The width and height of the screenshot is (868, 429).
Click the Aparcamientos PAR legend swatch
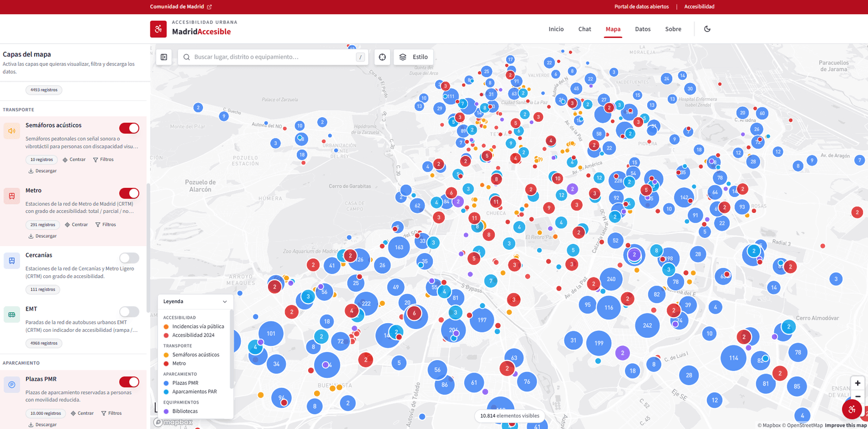[x=166, y=392]
